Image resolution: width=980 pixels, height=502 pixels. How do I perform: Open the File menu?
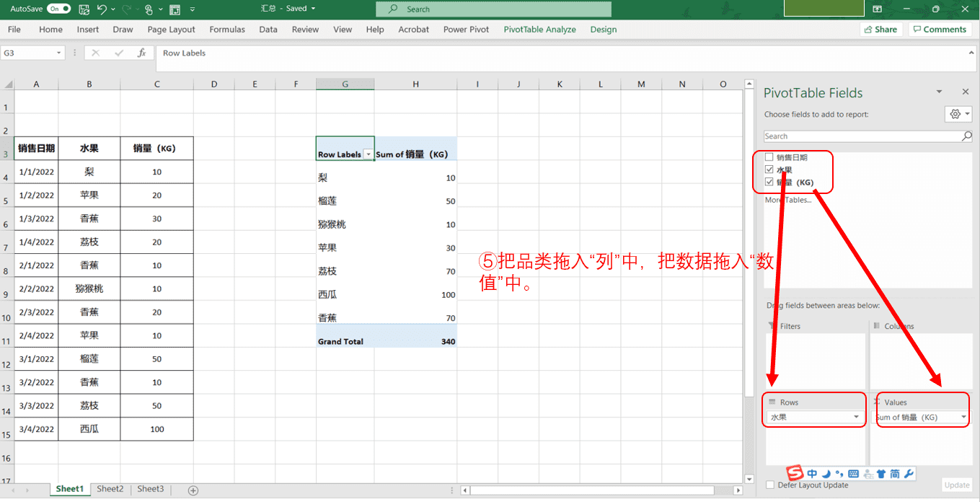click(x=14, y=30)
